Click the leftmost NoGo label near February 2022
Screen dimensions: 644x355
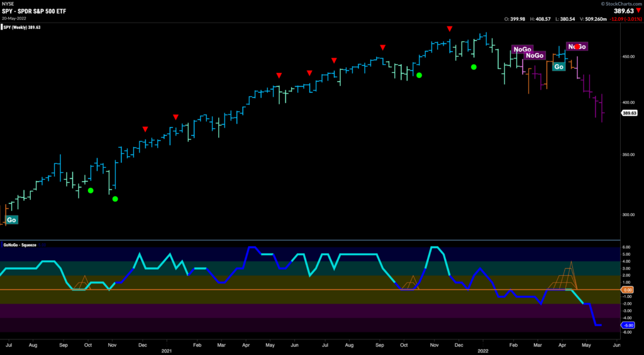(x=522, y=49)
